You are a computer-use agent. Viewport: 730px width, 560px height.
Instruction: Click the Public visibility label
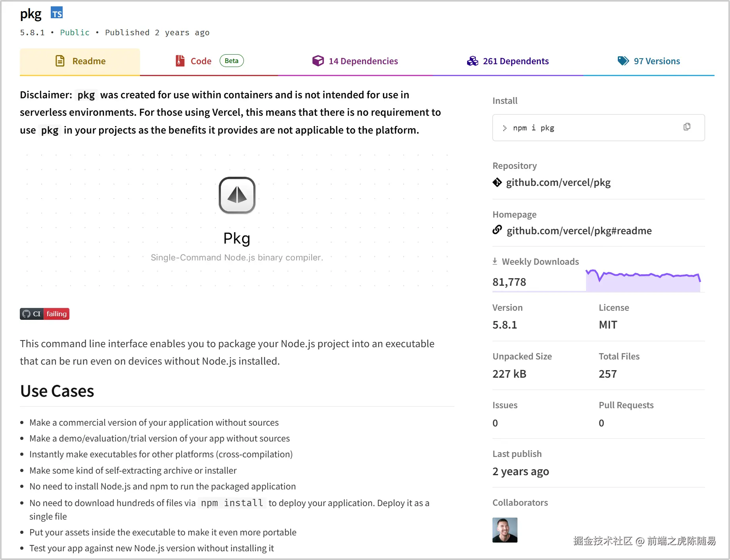pos(75,32)
